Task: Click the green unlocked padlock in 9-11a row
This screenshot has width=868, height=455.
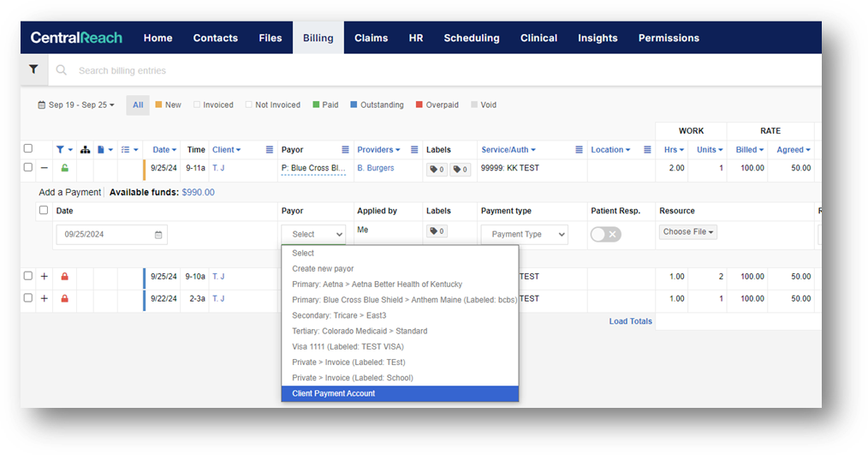Action: 65,168
